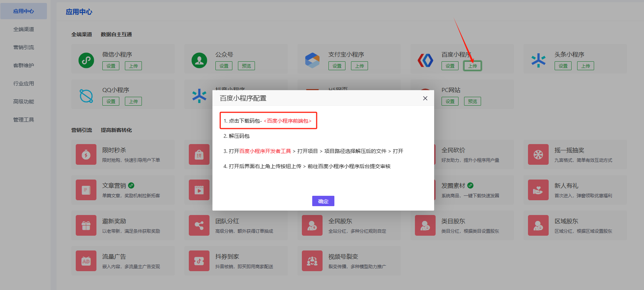Open the 邀新奖励 gift icon
Viewport: 644px width, 290px height.
(x=86, y=225)
